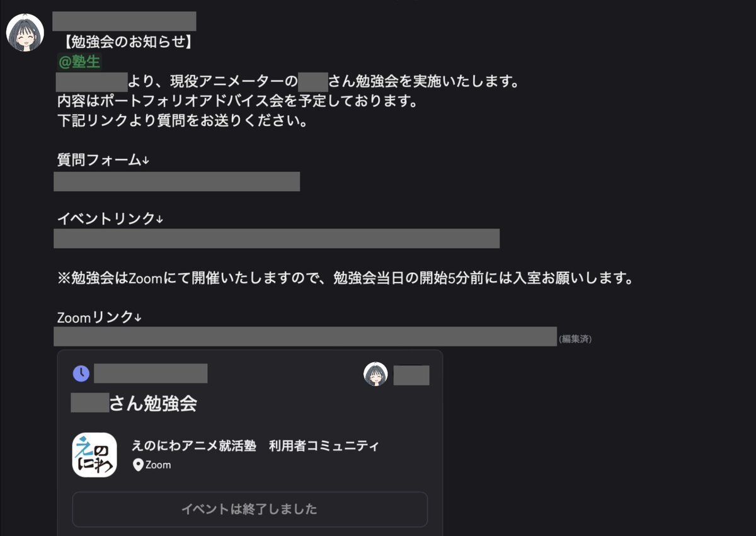This screenshot has height=536, width=756.
Task: Click the redacted username at message top
Action: click(x=124, y=21)
